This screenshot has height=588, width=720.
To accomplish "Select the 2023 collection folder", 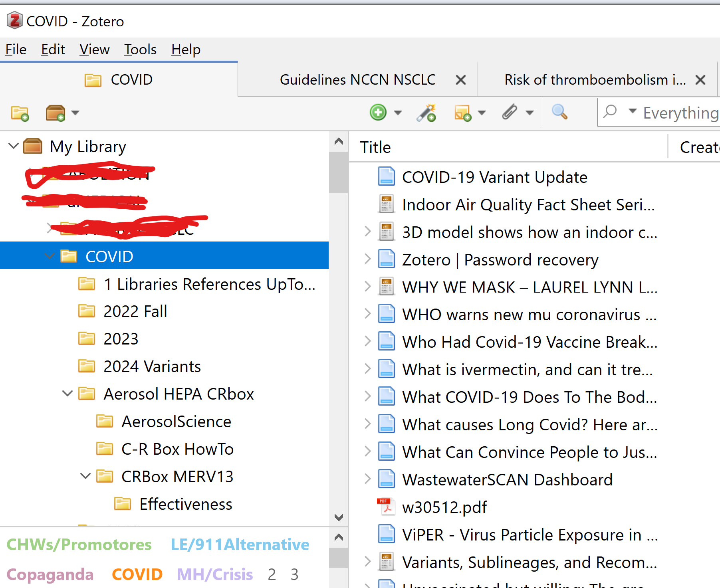I will point(121,339).
